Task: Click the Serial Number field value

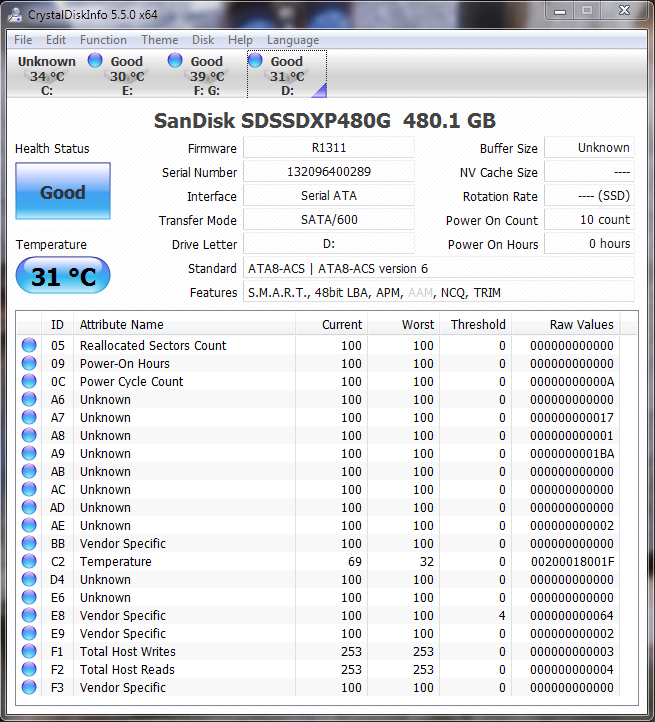Action: coord(328,172)
